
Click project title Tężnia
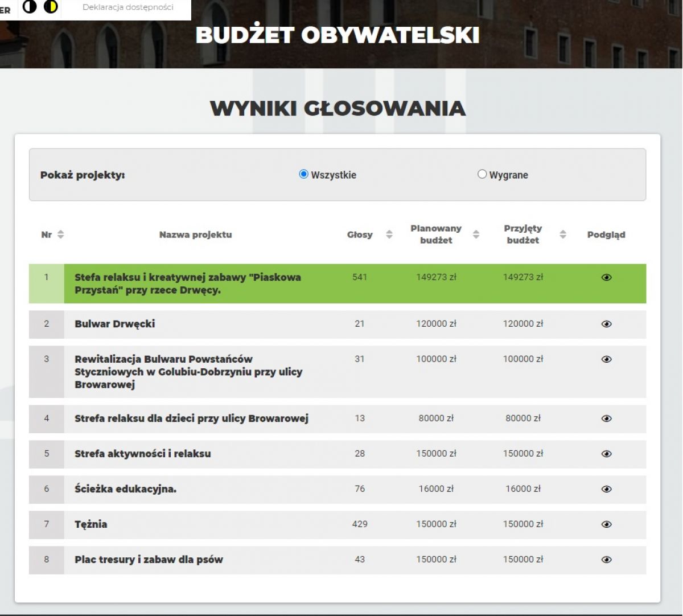point(90,524)
